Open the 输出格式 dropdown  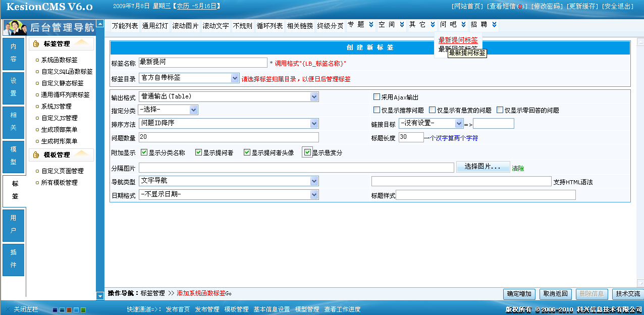[x=314, y=96]
